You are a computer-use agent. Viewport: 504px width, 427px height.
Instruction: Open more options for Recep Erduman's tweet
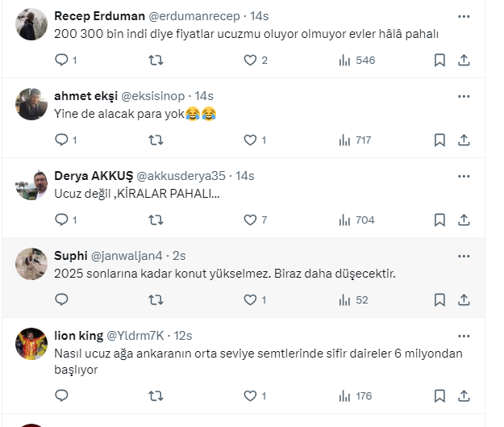464,16
